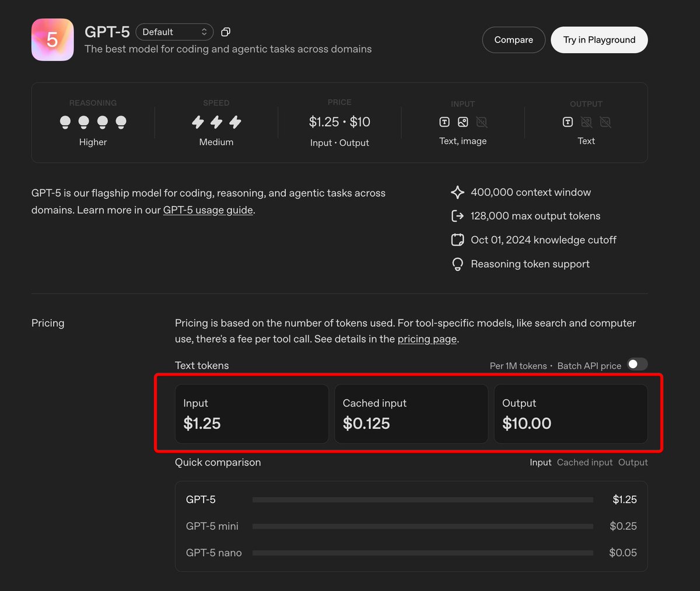Click the knowledge cutoff calendar icon

pyautogui.click(x=458, y=240)
